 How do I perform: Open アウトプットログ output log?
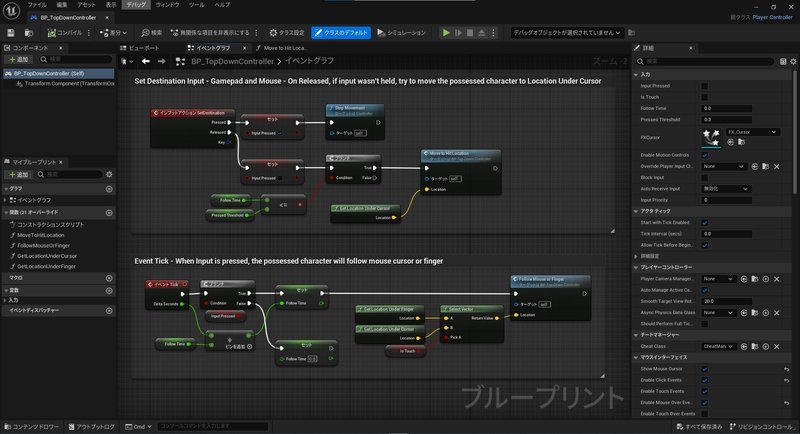point(92,427)
